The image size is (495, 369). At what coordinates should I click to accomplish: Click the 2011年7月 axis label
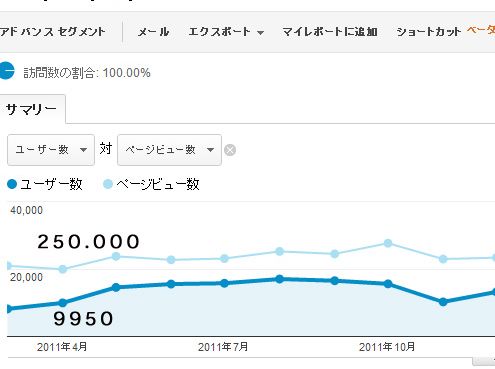[223, 347]
